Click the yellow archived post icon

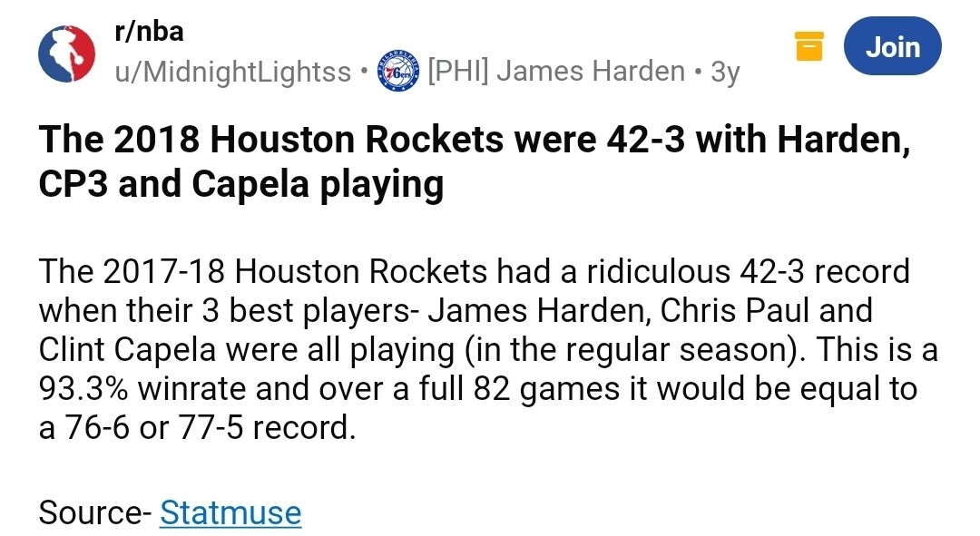click(808, 46)
